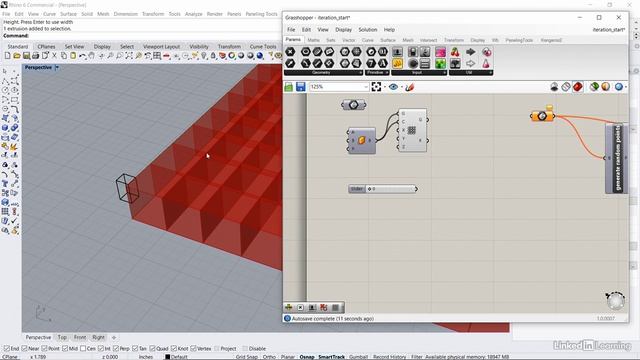Switch to the Transform tab in Grasshopper ribbon
This screenshot has height=360, width=640.
pos(454,40)
